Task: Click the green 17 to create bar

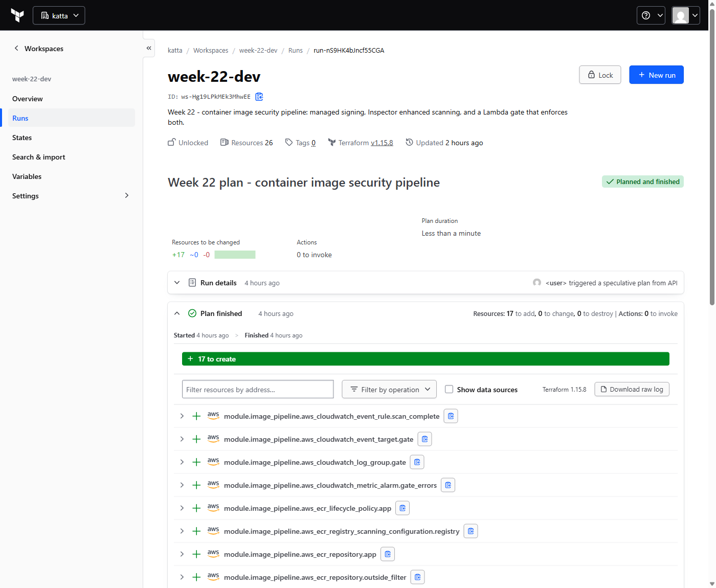Action: pos(426,359)
